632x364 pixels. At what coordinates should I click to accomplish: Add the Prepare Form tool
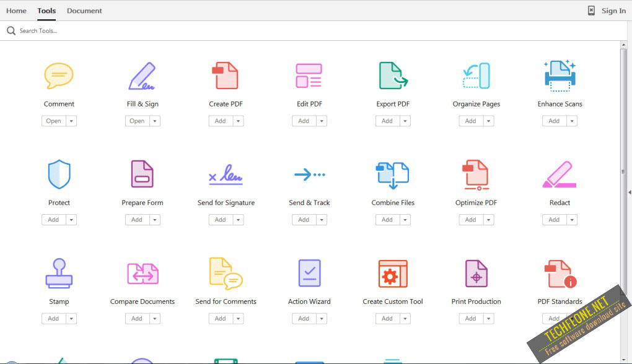137,220
